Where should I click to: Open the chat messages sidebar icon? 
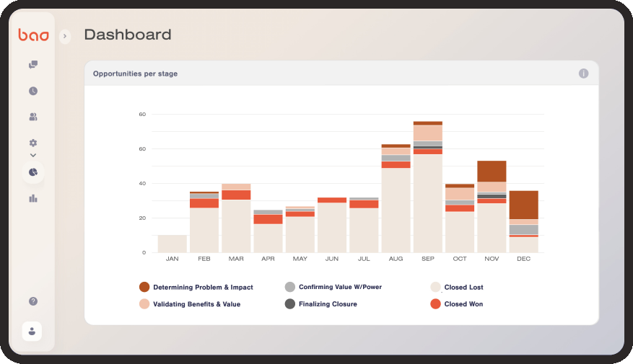[x=33, y=65]
